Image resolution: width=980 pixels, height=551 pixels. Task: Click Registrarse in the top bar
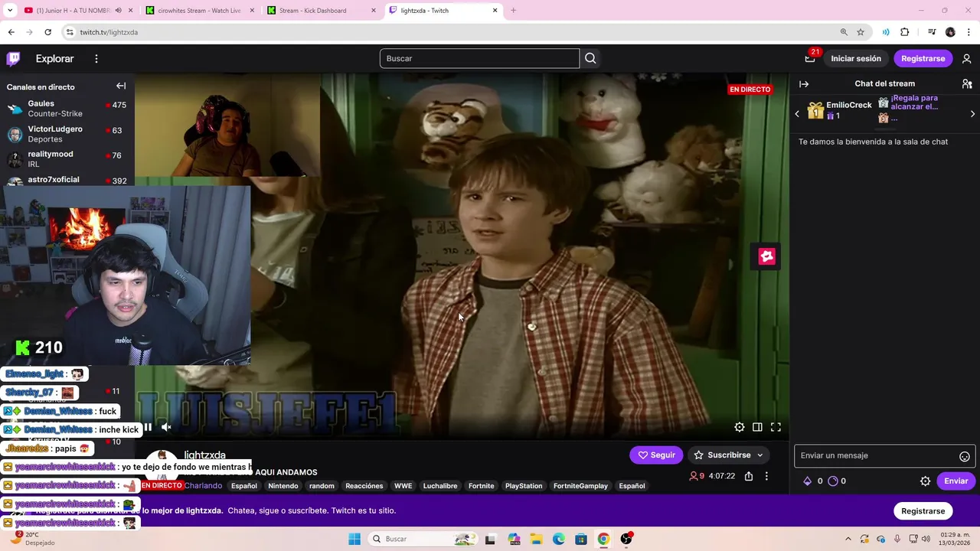[923, 58]
